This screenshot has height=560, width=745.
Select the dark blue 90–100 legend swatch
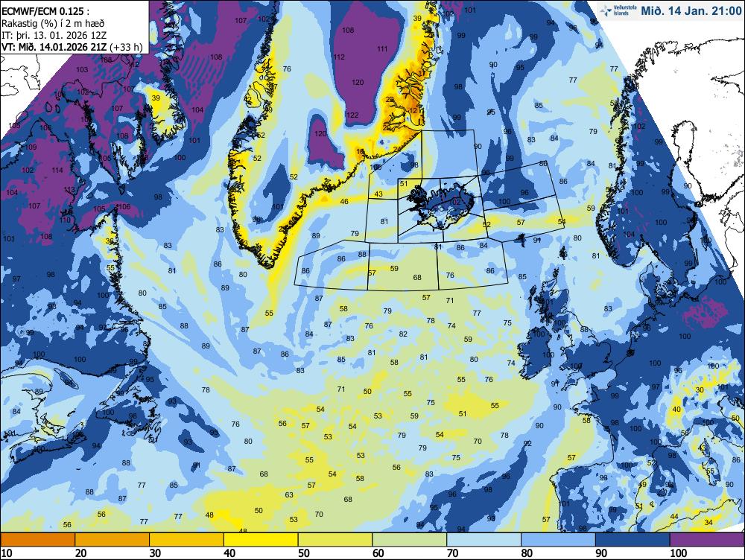tap(633, 540)
